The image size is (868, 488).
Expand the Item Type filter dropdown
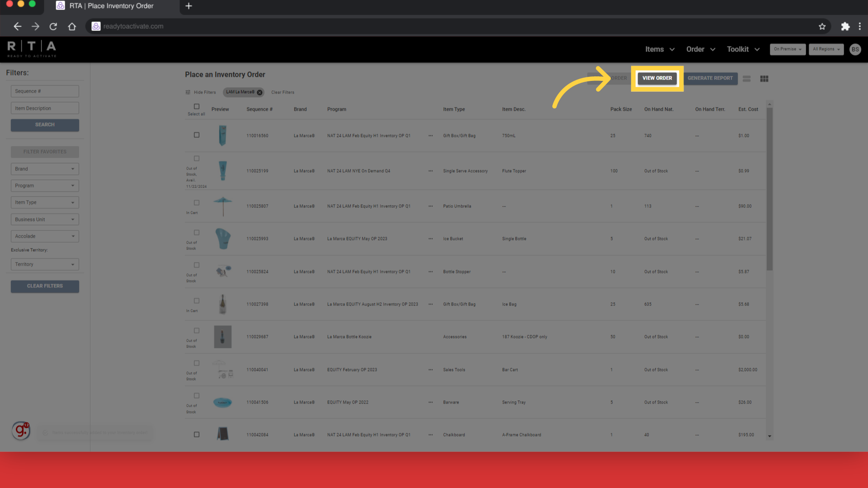(x=45, y=202)
